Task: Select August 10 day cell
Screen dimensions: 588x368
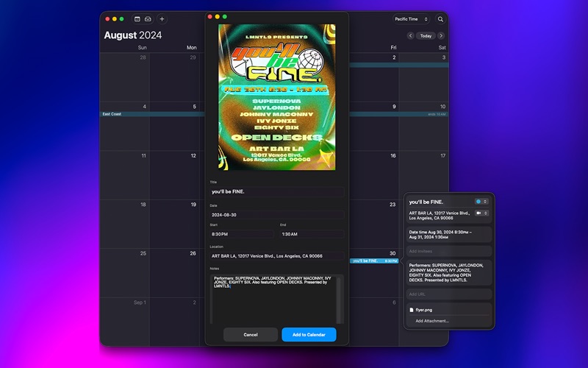Action: (424, 126)
